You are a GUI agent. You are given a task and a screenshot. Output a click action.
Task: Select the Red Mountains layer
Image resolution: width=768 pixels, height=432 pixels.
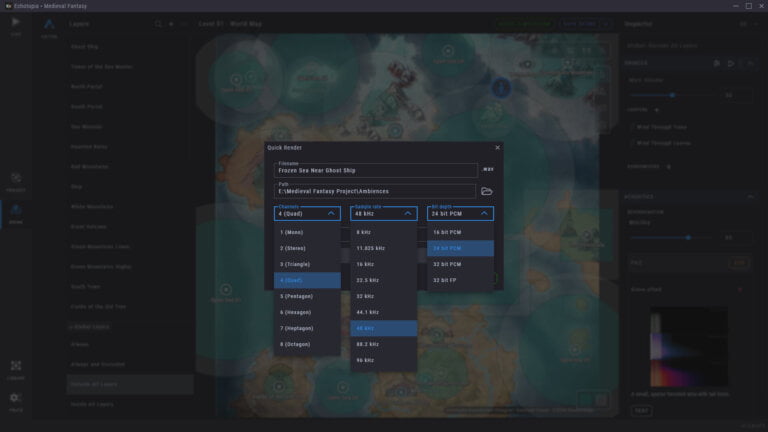(x=130, y=167)
